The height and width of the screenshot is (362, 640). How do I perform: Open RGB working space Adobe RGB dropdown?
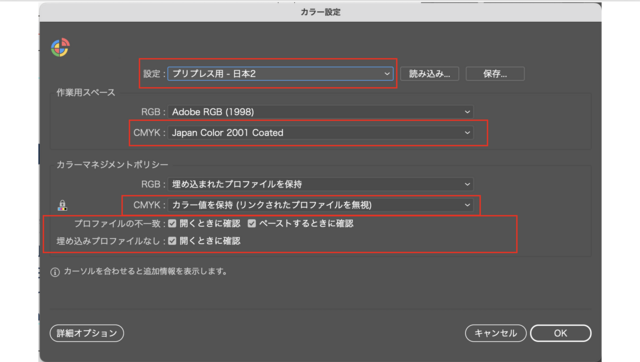[x=320, y=112]
